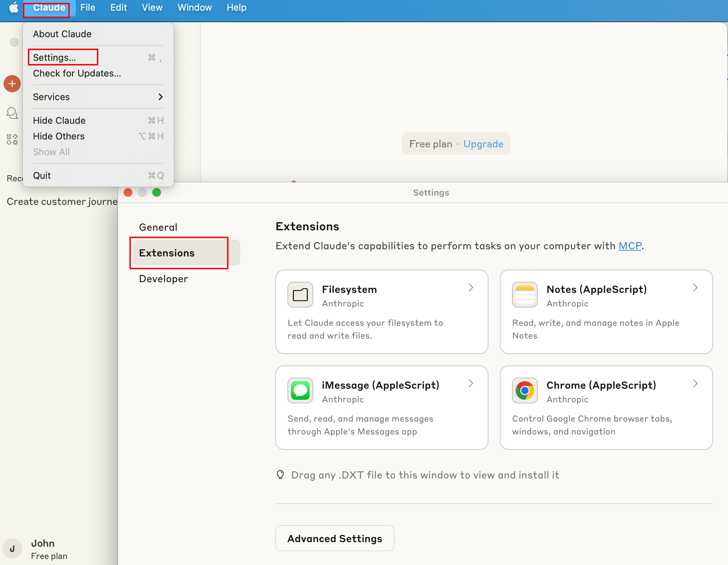Open the Chats icon in the sidebar
The width and height of the screenshot is (728, 565).
coord(12,113)
